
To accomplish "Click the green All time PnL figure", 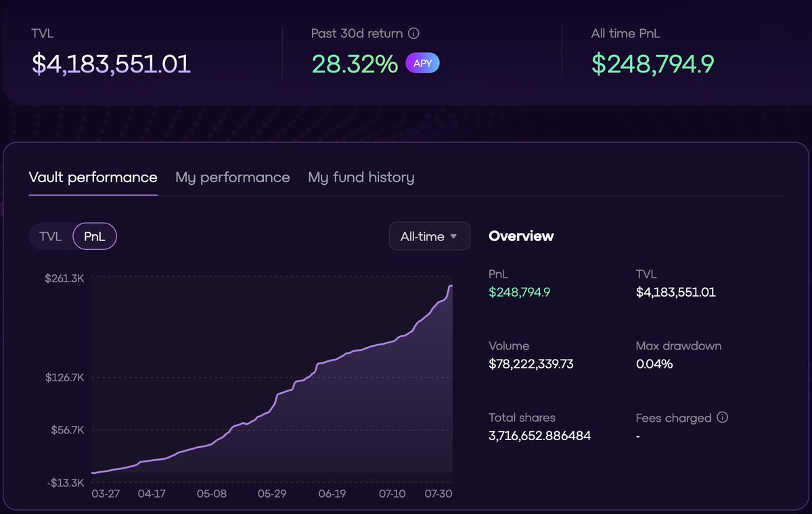I will (652, 62).
